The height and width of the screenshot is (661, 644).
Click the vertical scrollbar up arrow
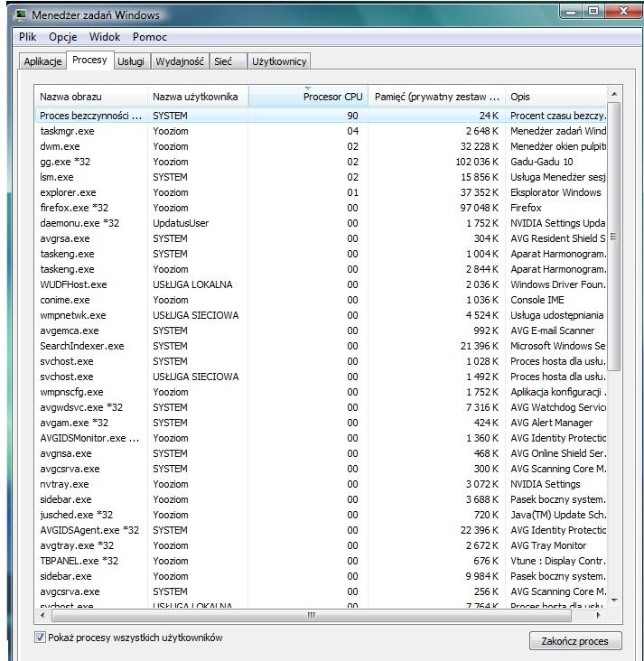[x=614, y=94]
